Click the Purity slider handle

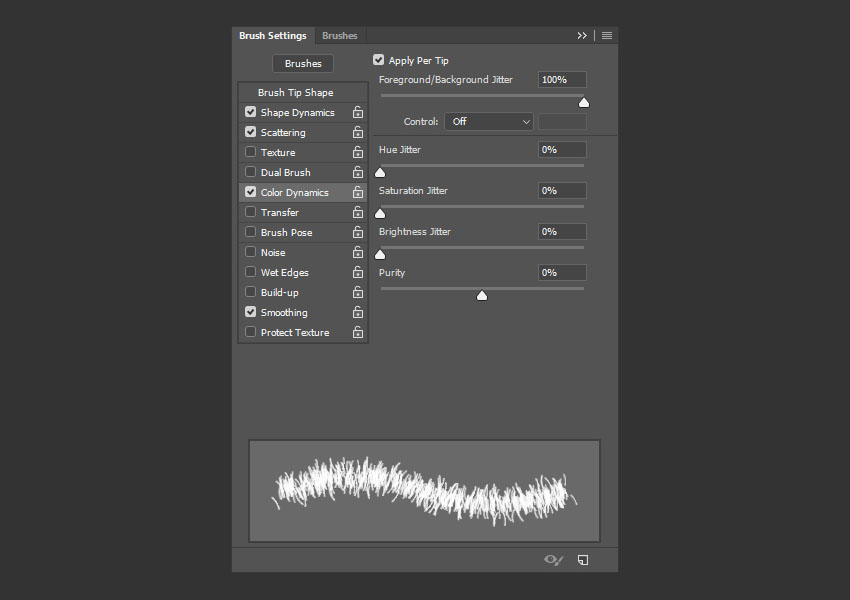(x=482, y=295)
